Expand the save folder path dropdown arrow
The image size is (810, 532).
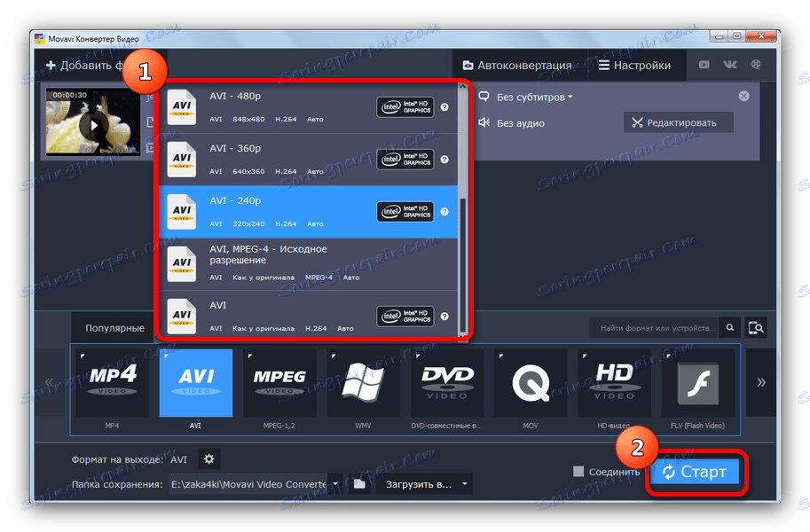click(x=335, y=484)
